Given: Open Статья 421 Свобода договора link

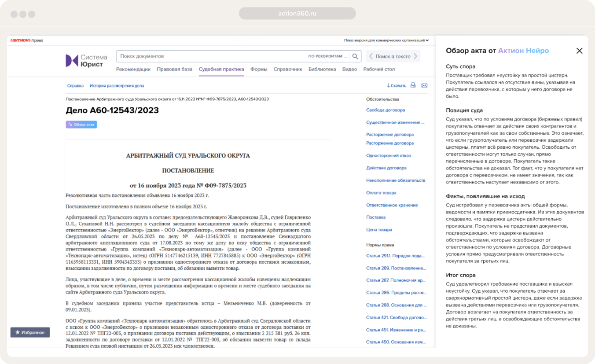Looking at the screenshot, I should [x=396, y=317].
